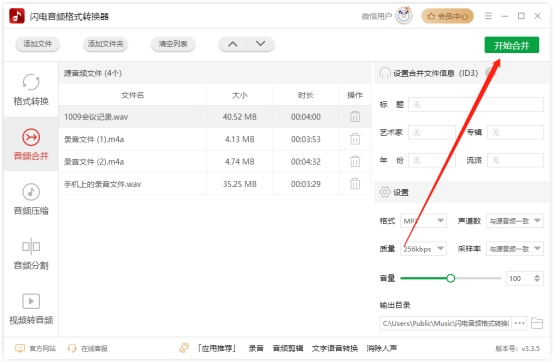554x363 pixels.
Task: Click the 标题 input field
Action: (x=476, y=105)
